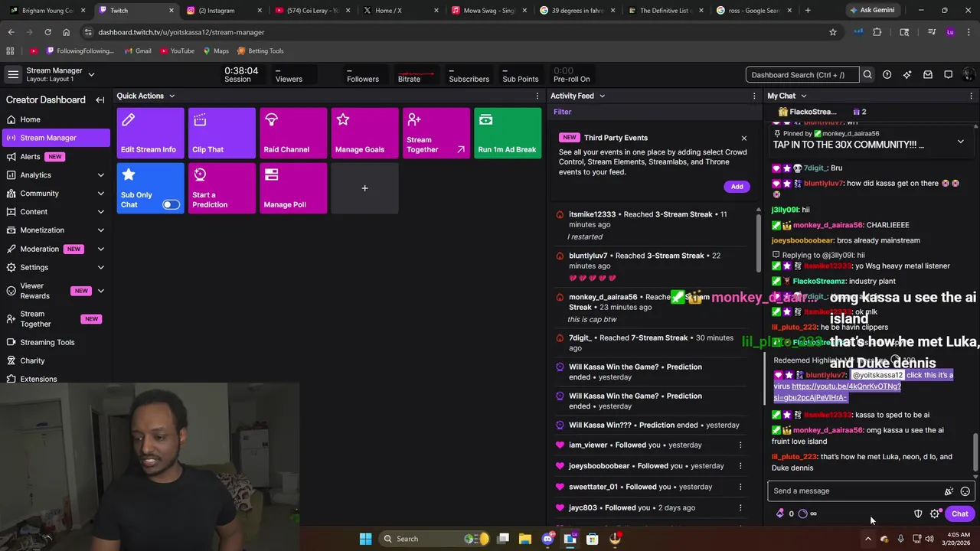Open the channel points bits icon

780,514
